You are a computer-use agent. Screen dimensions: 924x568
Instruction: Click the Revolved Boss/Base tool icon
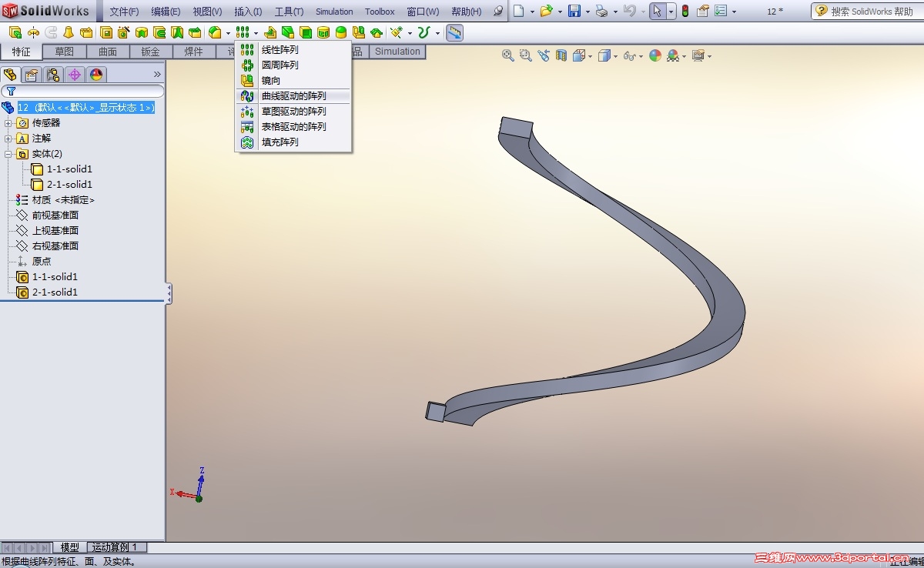[x=33, y=32]
